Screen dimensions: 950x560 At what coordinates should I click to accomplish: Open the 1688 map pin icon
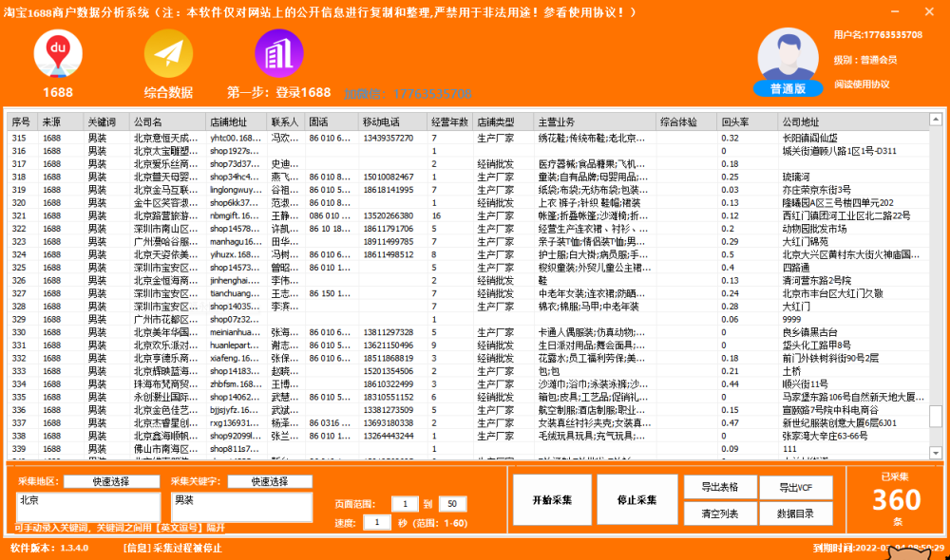58,54
